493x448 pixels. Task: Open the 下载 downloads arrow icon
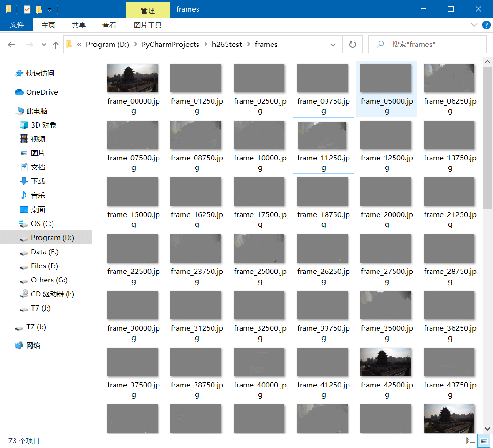pyautogui.click(x=24, y=181)
